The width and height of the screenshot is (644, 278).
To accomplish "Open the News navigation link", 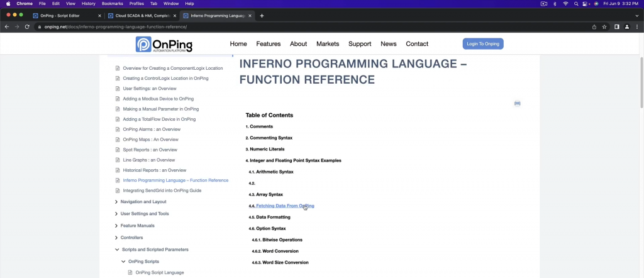I will point(389,44).
